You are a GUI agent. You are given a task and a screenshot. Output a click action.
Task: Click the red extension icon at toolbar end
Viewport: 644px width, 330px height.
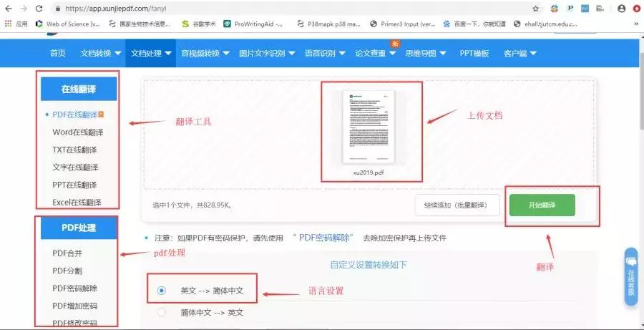coord(637,8)
